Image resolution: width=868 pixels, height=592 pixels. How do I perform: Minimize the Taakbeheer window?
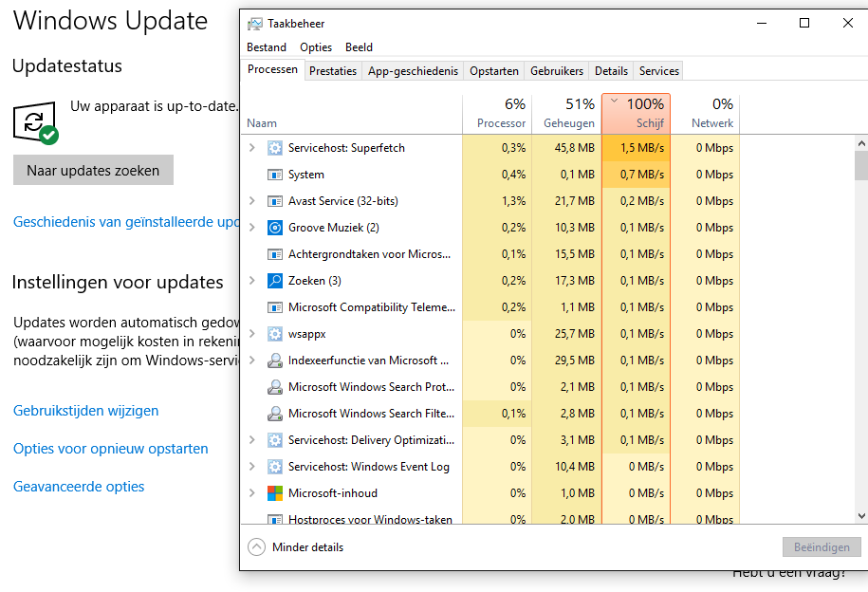(x=762, y=24)
